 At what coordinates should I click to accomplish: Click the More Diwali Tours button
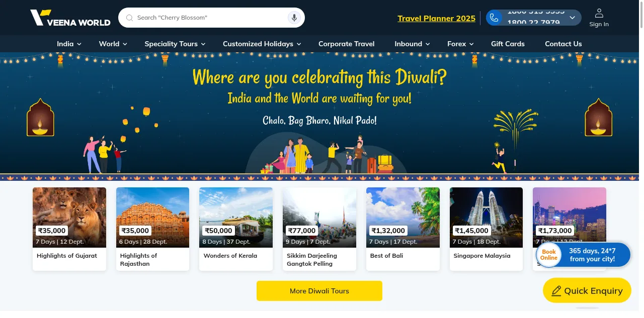point(319,291)
